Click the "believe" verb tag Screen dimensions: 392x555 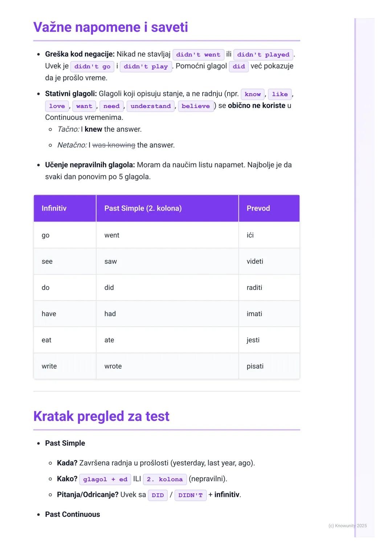196,106
